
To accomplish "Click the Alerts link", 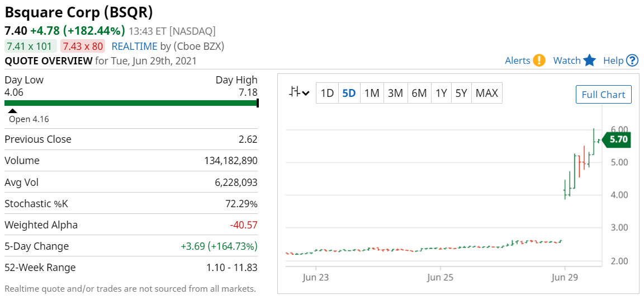I will coord(518,61).
